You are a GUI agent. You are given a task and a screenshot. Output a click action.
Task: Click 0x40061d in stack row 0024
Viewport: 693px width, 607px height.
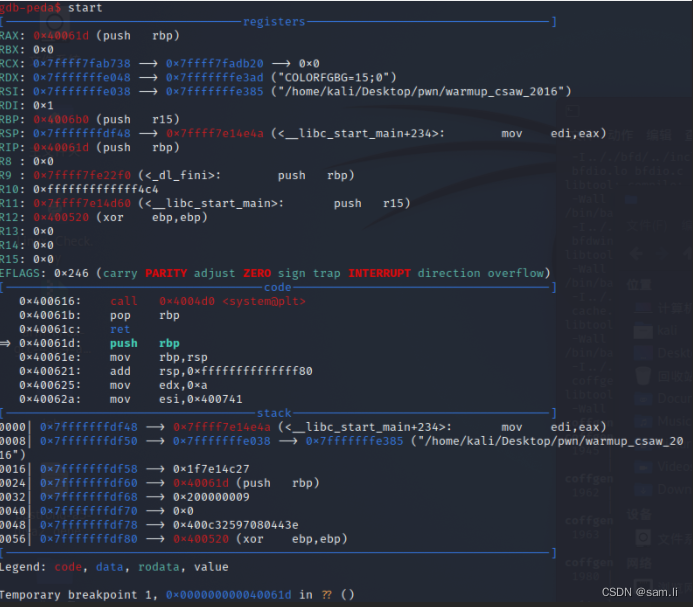pos(201,483)
